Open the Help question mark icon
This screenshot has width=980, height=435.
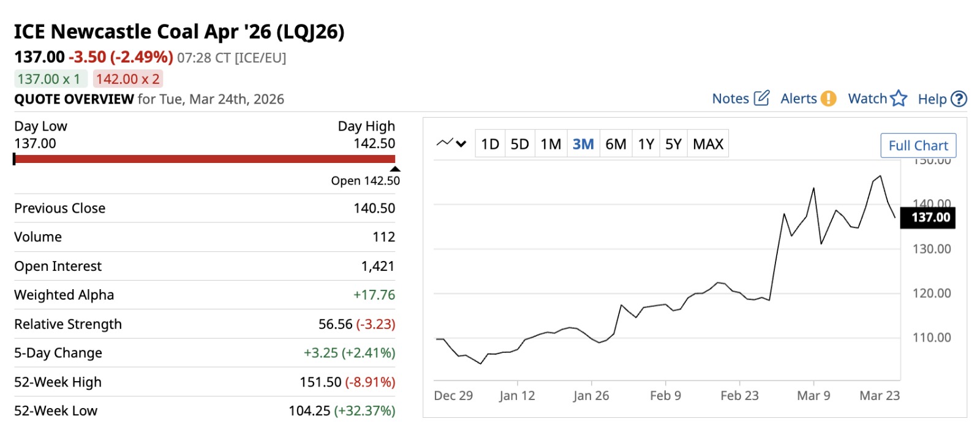click(959, 99)
